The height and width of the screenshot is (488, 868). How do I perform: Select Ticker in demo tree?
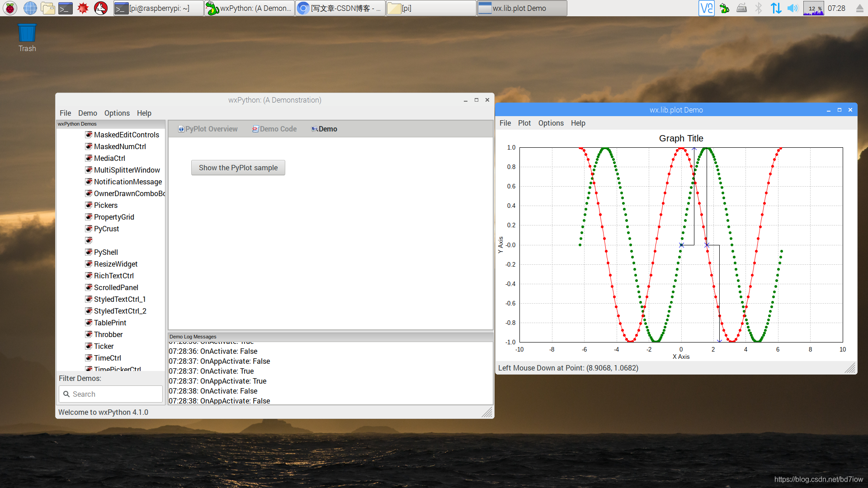[104, 346]
